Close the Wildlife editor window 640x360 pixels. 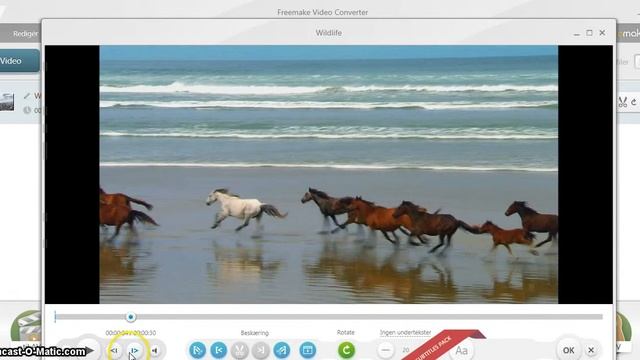602,33
